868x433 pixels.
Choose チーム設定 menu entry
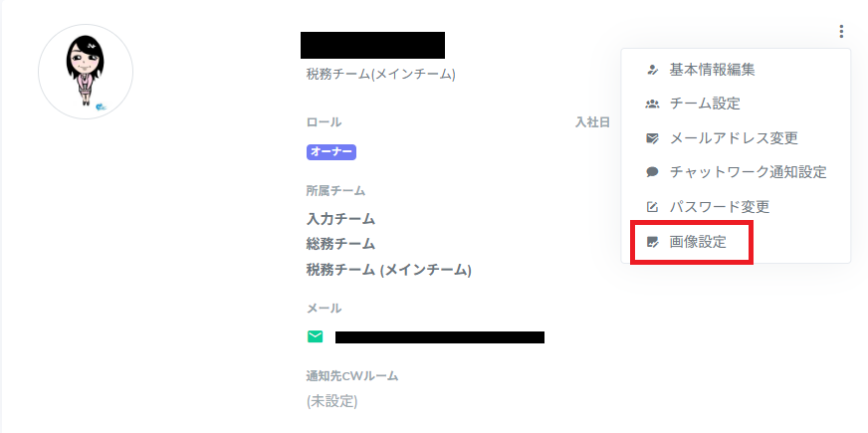pyautogui.click(x=705, y=104)
